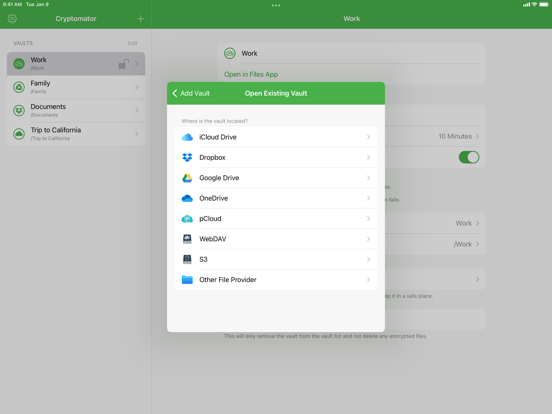
Task: Select the iCloud Drive location
Action: point(276,137)
